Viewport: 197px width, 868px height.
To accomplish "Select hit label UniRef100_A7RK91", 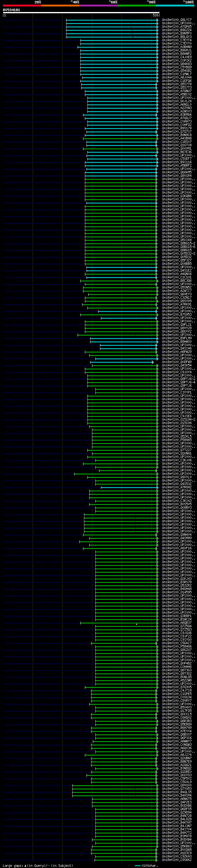I will point(177,305).
